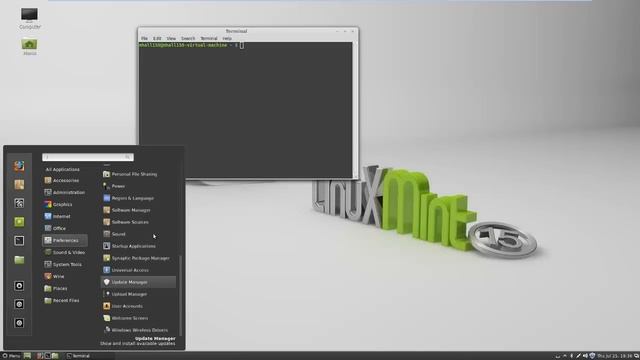Image resolution: width=640 pixels, height=360 pixels.
Task: Click the Bluetooth icon in the system tray
Action: pyautogui.click(x=571, y=356)
